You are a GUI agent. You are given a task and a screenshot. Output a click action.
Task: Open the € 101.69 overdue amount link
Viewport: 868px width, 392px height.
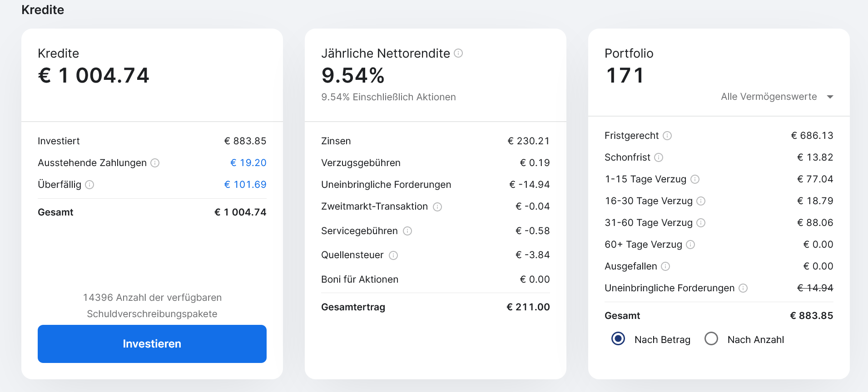tap(245, 185)
